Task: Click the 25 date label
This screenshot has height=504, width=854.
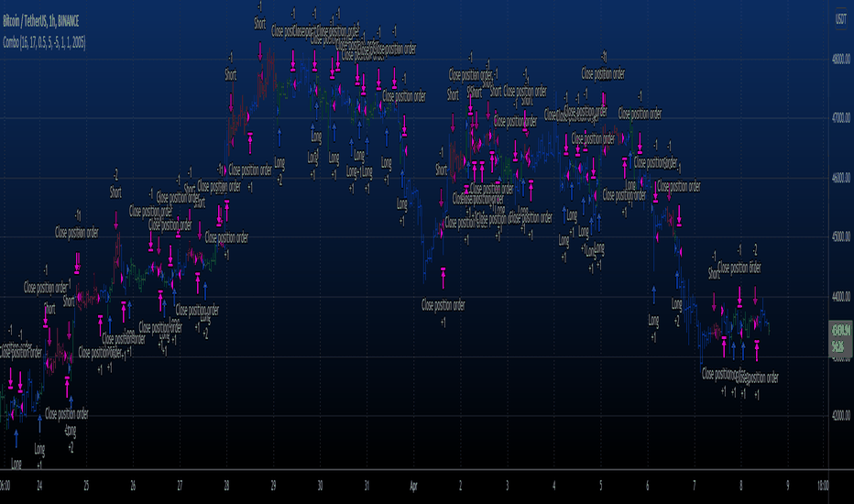Action: click(86, 486)
